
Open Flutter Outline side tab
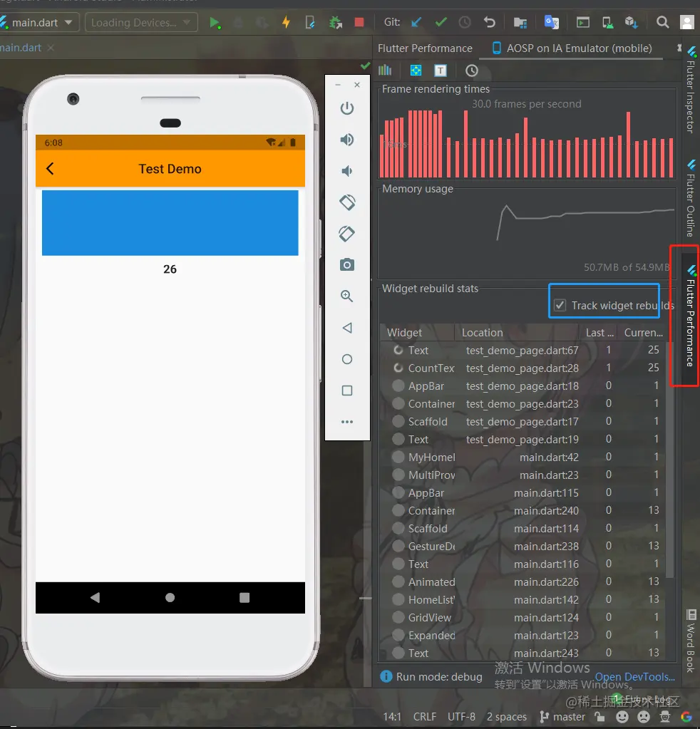click(x=691, y=198)
